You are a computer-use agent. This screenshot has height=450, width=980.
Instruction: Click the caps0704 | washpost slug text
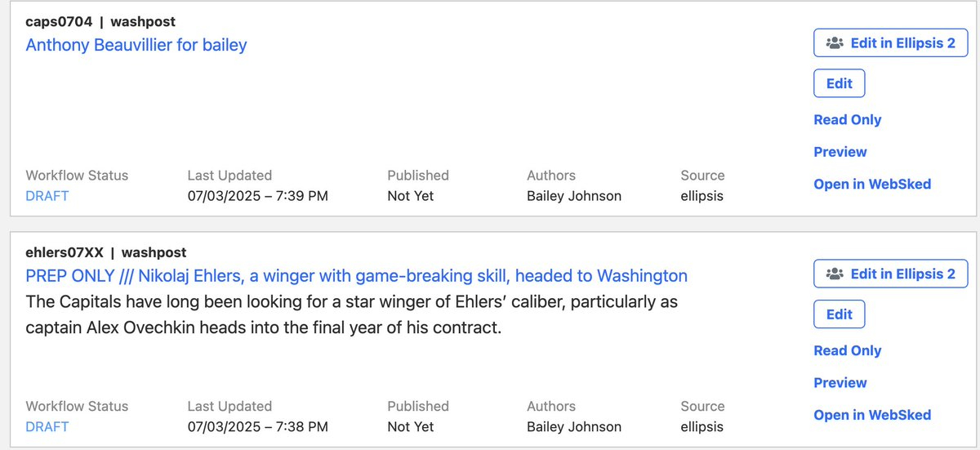click(100, 22)
